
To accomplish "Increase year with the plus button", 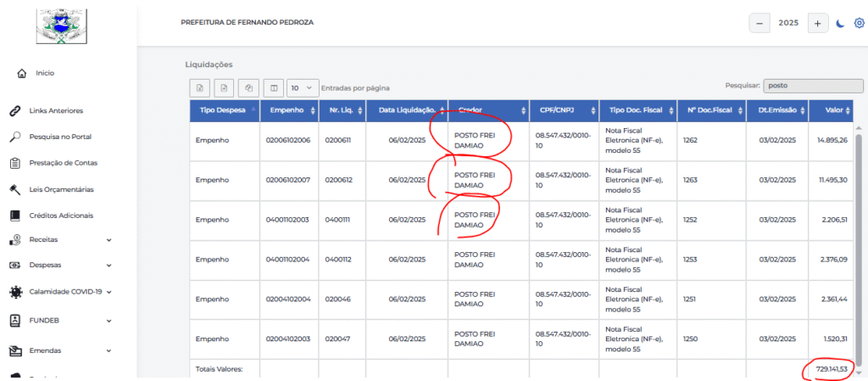I will [x=818, y=23].
